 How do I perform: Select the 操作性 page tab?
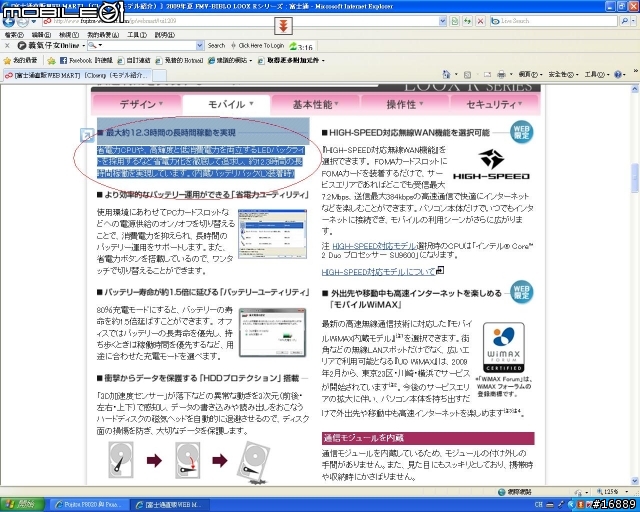tap(405, 105)
